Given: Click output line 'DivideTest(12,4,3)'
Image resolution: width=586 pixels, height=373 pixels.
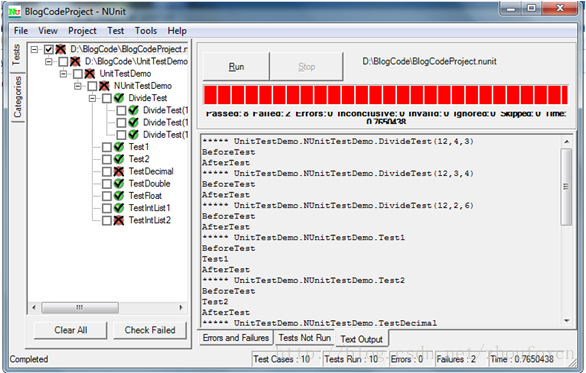Looking at the screenshot, I should click(426, 142).
